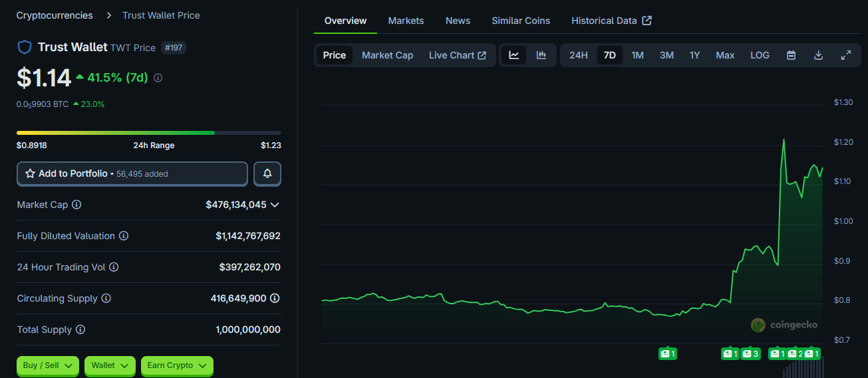Click info icon beside Fully Diluted Valuation
The width and height of the screenshot is (868, 378).
124,236
